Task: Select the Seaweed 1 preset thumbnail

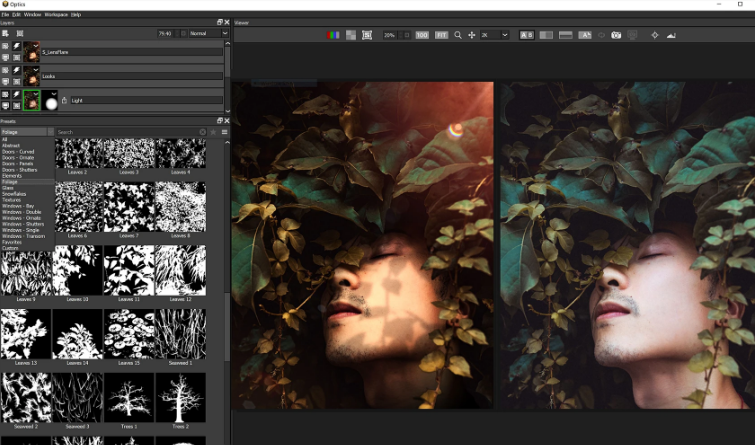Action: point(181,334)
